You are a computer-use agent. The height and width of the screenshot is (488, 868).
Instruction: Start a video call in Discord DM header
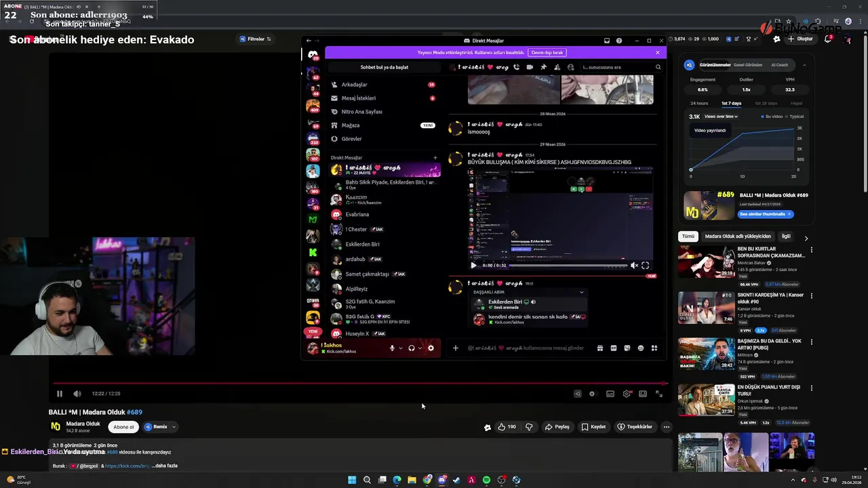click(x=530, y=67)
